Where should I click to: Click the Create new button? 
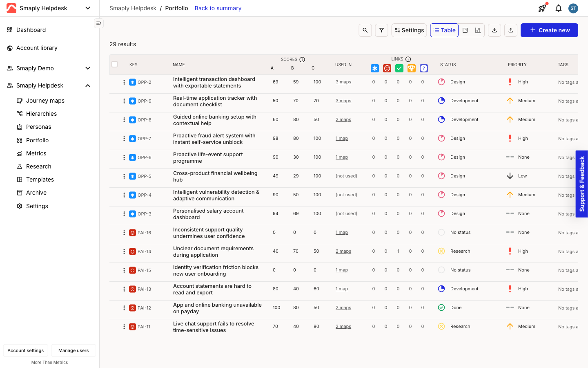[549, 30]
